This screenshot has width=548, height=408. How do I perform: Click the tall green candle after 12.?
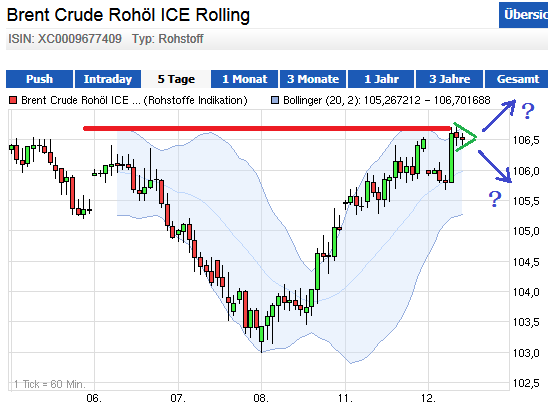coord(451,158)
